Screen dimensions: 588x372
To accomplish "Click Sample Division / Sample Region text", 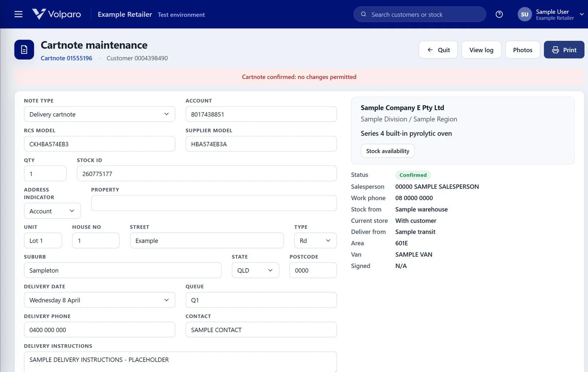I will (409, 119).
